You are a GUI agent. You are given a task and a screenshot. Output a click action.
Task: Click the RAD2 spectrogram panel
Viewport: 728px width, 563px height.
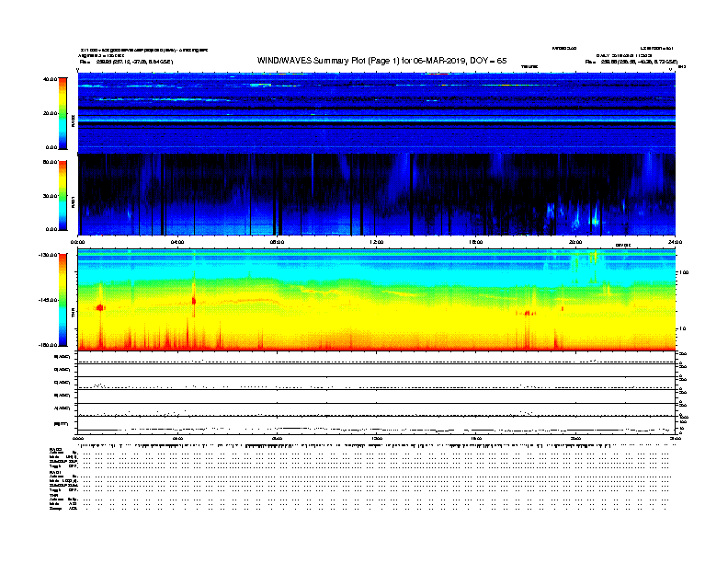click(x=377, y=113)
